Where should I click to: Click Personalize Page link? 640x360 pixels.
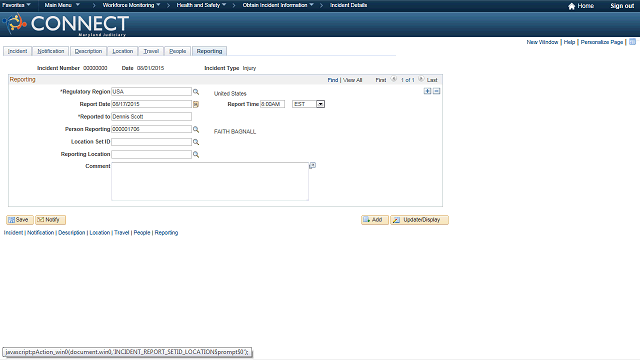point(602,42)
